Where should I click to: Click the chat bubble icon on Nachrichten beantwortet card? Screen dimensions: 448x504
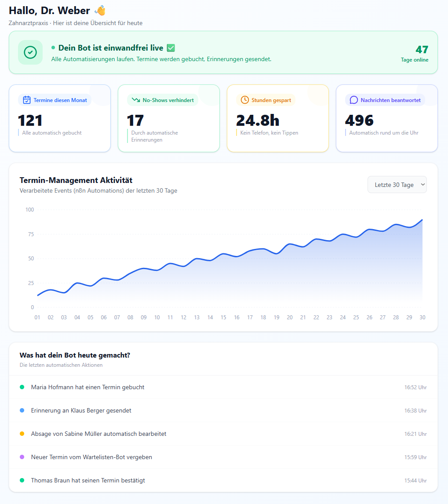pyautogui.click(x=353, y=100)
